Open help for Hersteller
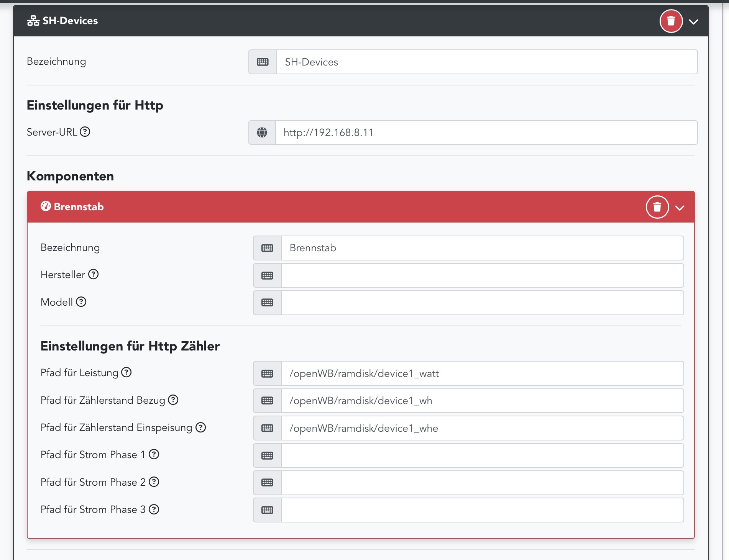This screenshot has width=729, height=560. 94,274
